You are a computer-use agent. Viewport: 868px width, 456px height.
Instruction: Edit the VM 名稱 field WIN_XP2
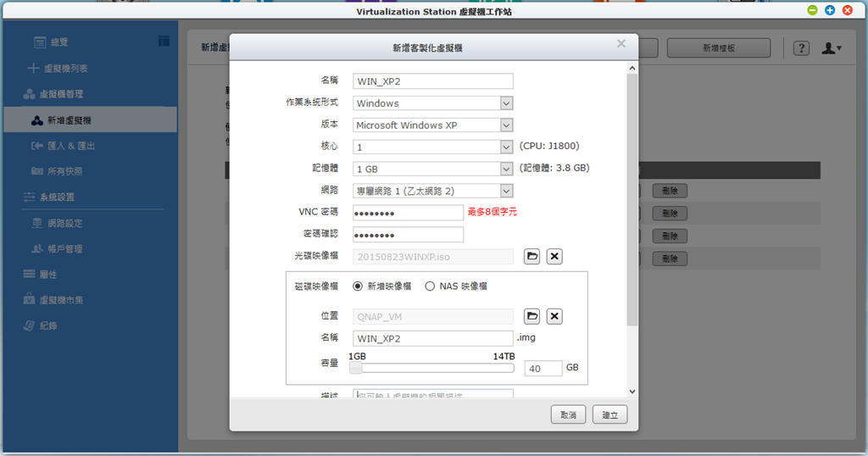coord(433,81)
